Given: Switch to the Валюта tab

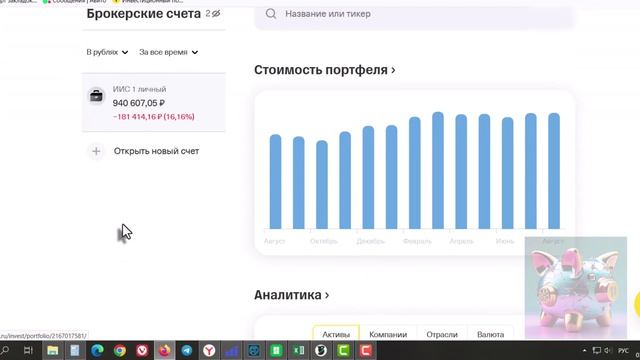Looking at the screenshot, I should click(x=490, y=334).
